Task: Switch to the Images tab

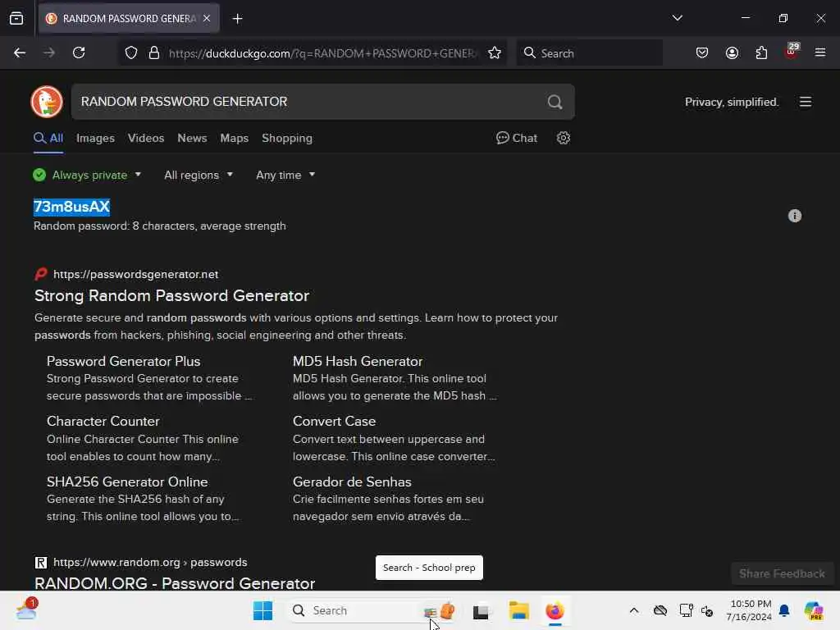Action: [95, 138]
